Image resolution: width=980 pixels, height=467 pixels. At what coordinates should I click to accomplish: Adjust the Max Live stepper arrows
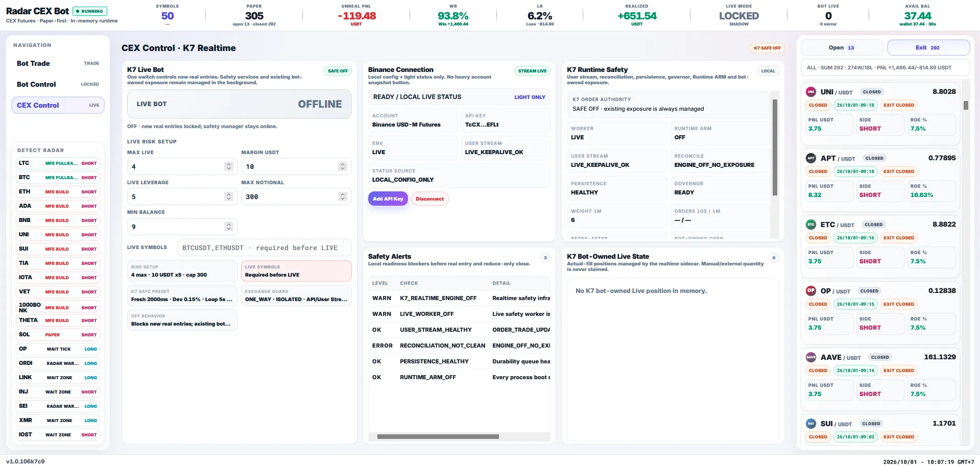[229, 166]
